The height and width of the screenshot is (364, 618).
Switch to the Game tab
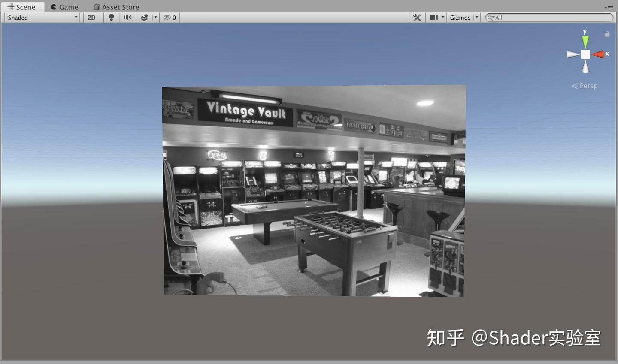point(64,7)
